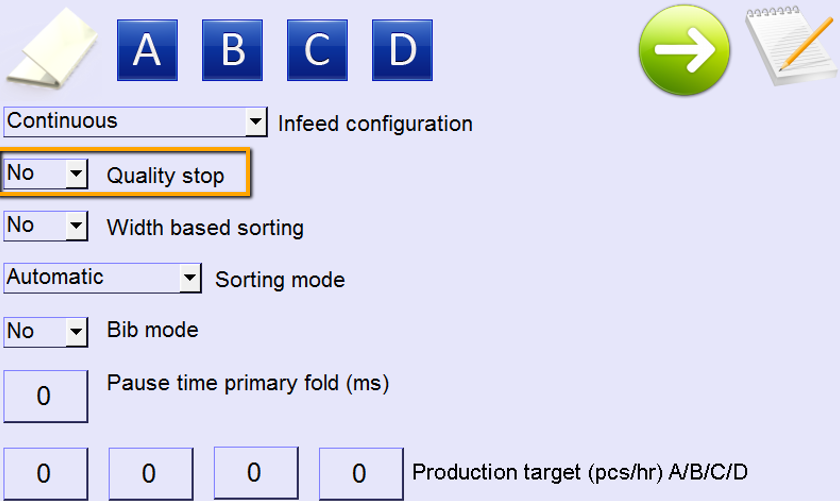This screenshot has height=501, width=840.
Task: Select lane D blue button
Action: pos(402,50)
